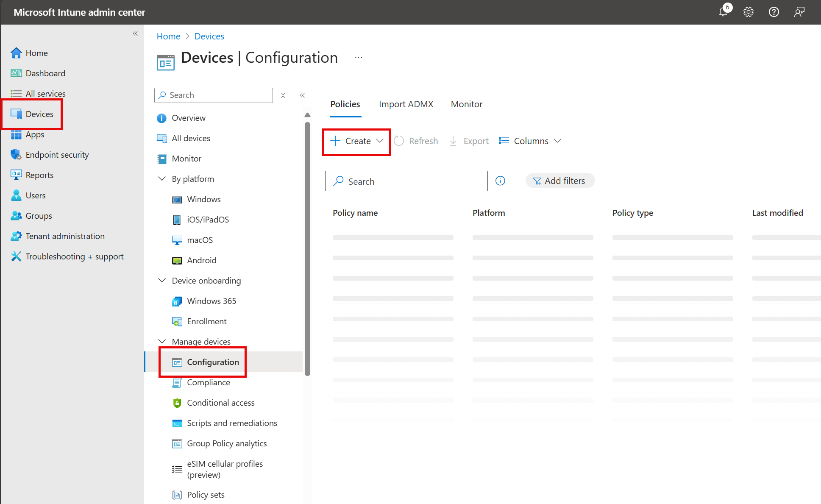Click the Endpoint security shield icon
The width and height of the screenshot is (821, 504).
point(16,155)
